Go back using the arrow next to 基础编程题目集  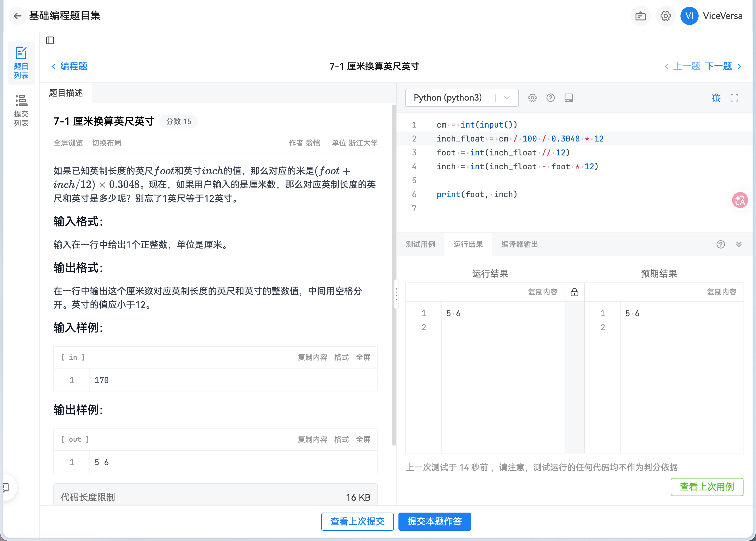click(18, 16)
